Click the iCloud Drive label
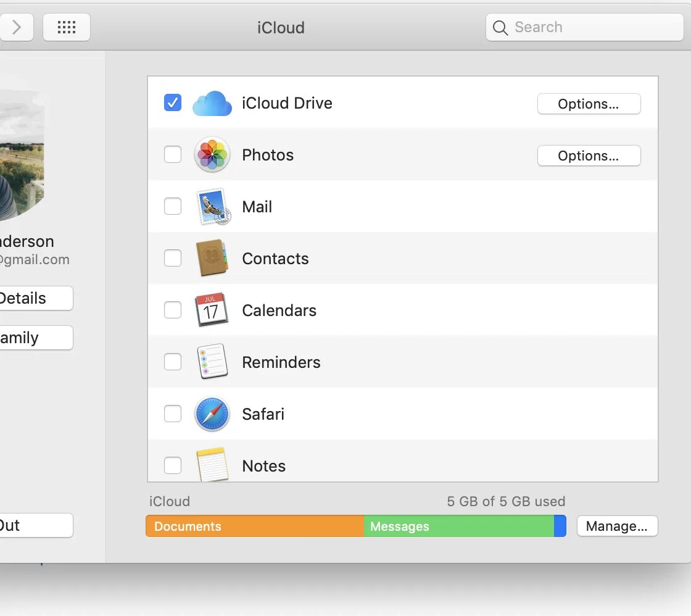Viewport: 691px width, 616px height. (x=287, y=103)
